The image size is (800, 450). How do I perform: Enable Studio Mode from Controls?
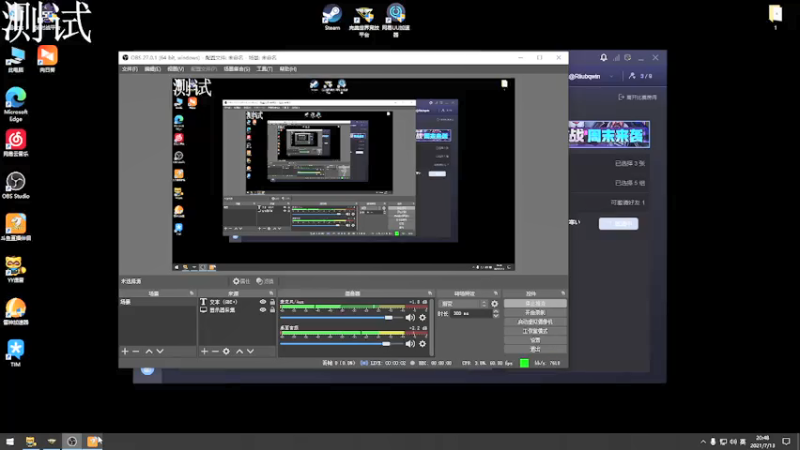tap(535, 331)
